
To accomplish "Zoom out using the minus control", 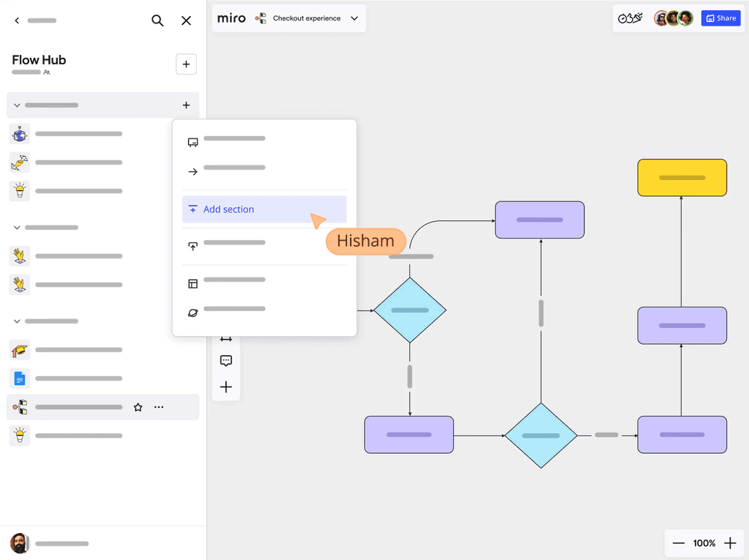I will pyautogui.click(x=679, y=543).
